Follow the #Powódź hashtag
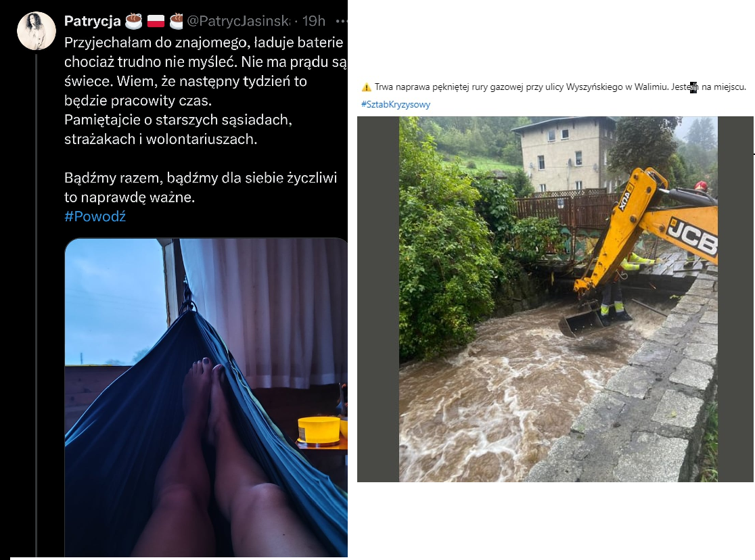 tap(95, 216)
